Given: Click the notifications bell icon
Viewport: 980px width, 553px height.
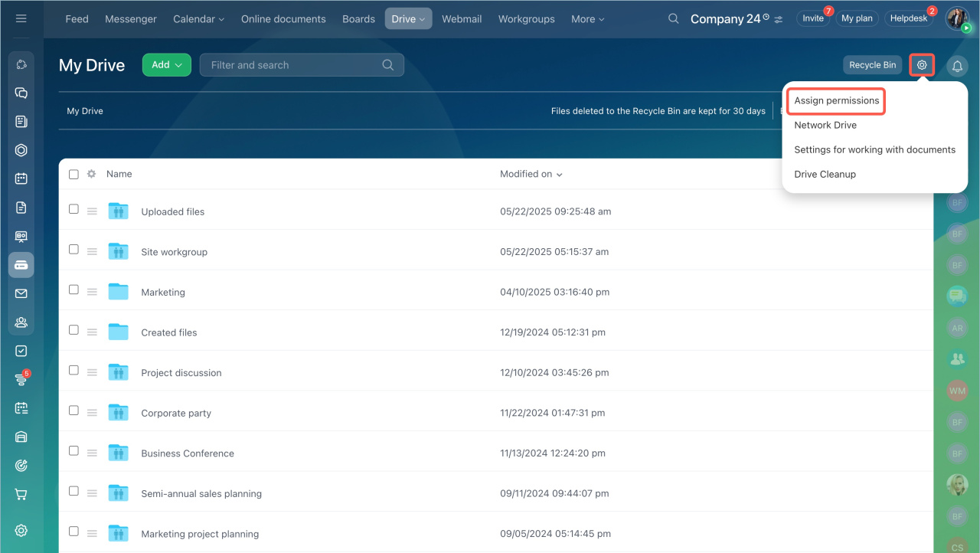Looking at the screenshot, I should point(957,66).
